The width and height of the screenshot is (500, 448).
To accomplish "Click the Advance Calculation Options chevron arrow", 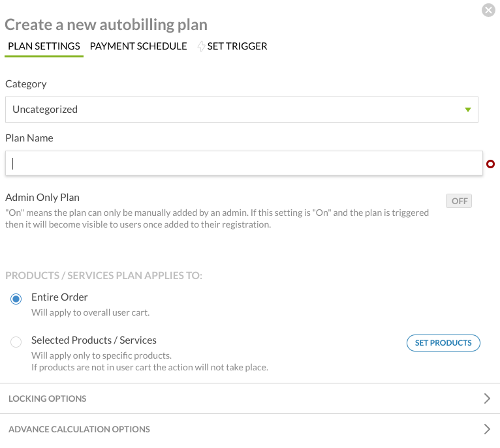I will (487, 429).
